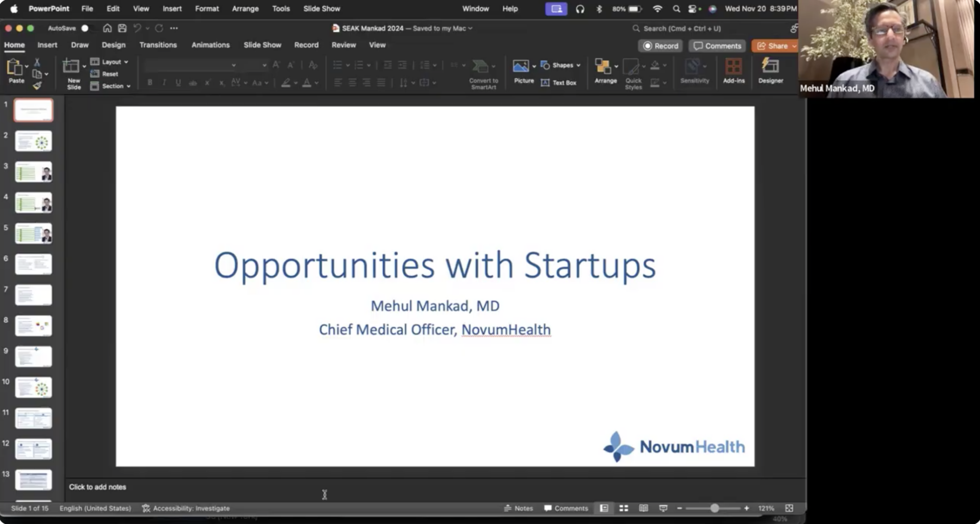The width and height of the screenshot is (980, 524).
Task: Toggle bold formatting
Action: pyautogui.click(x=150, y=82)
